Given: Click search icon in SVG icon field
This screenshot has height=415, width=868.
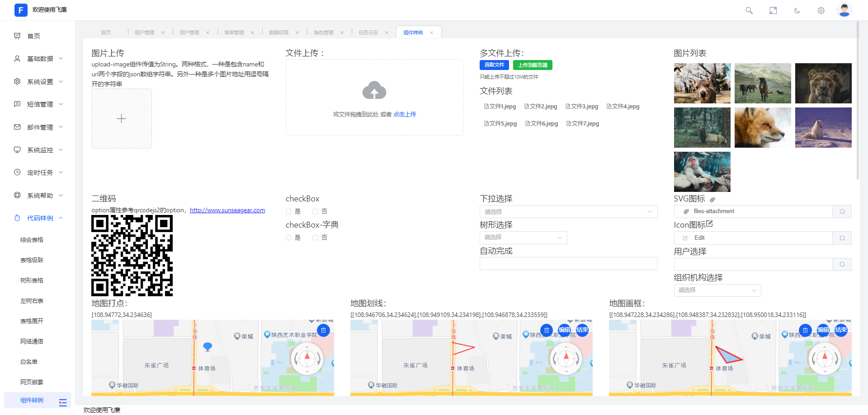Looking at the screenshot, I should point(842,211).
